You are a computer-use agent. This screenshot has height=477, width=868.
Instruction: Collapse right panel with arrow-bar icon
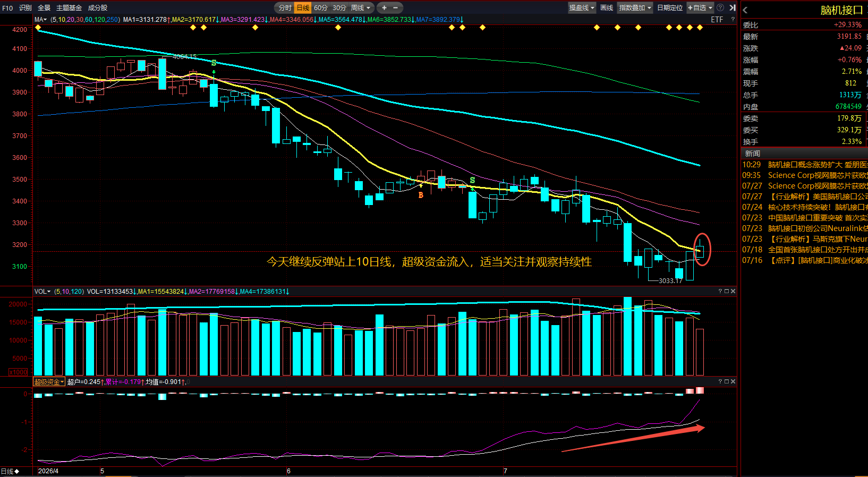733,7
